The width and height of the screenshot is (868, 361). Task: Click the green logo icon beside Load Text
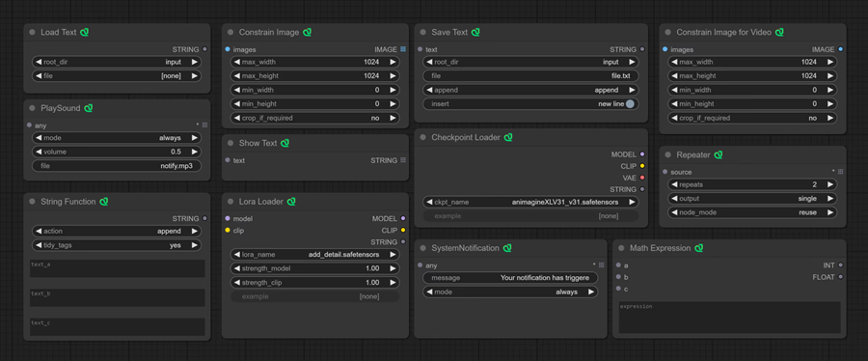[x=84, y=32]
